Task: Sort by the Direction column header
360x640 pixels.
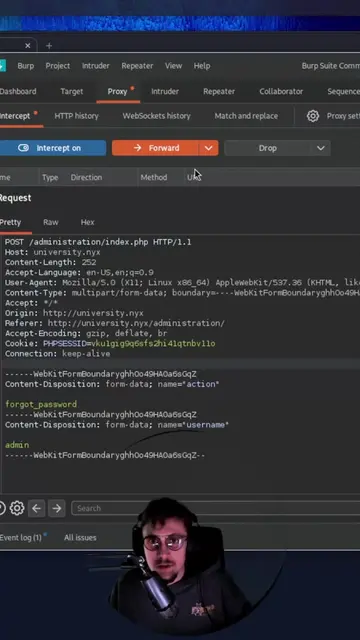Action: 86,178
